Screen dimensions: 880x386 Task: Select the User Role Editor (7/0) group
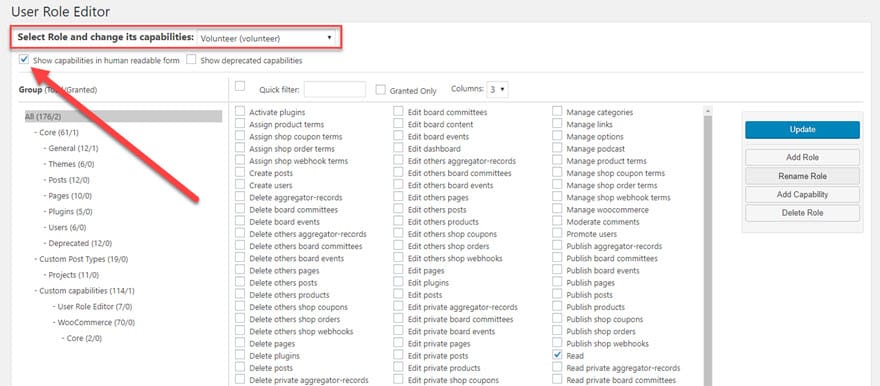click(x=94, y=306)
